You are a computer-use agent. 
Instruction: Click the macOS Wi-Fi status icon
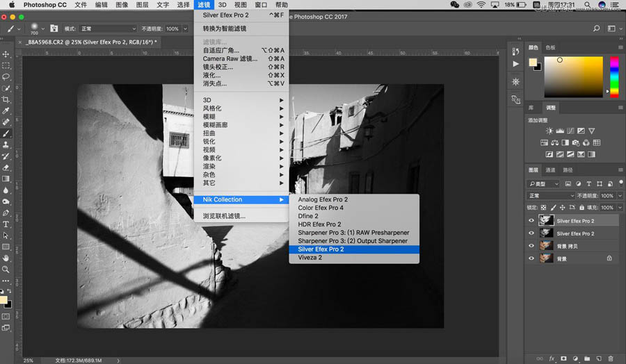pos(481,5)
